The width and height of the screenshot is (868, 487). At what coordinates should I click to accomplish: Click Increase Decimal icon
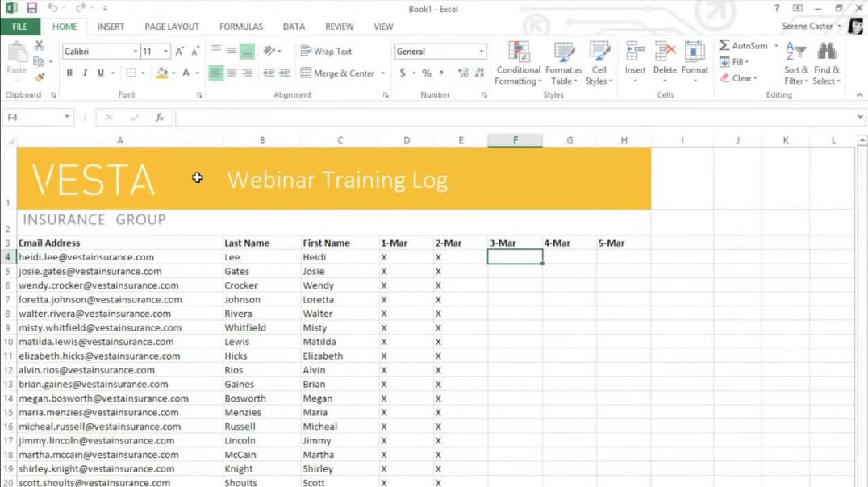[x=463, y=73]
